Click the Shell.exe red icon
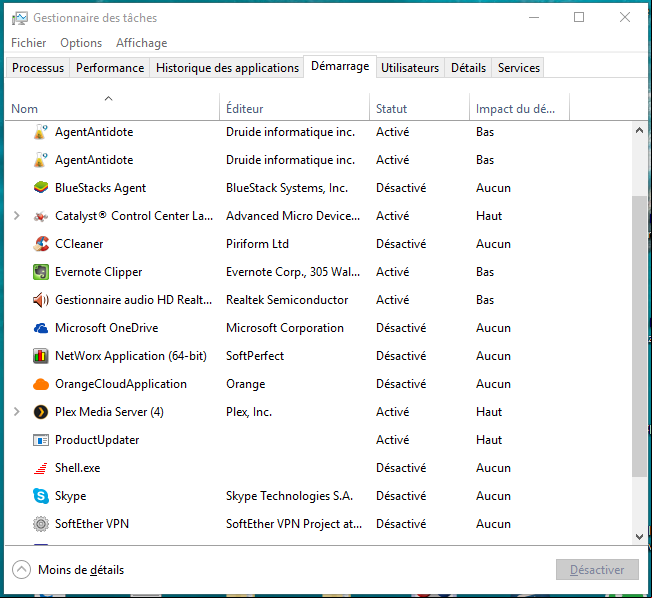 41,468
